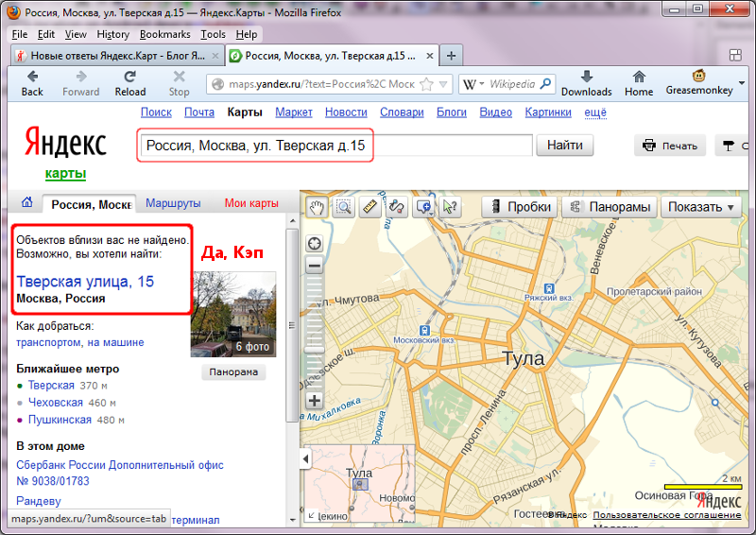
Task: Click the Почта link
Action: point(199,112)
